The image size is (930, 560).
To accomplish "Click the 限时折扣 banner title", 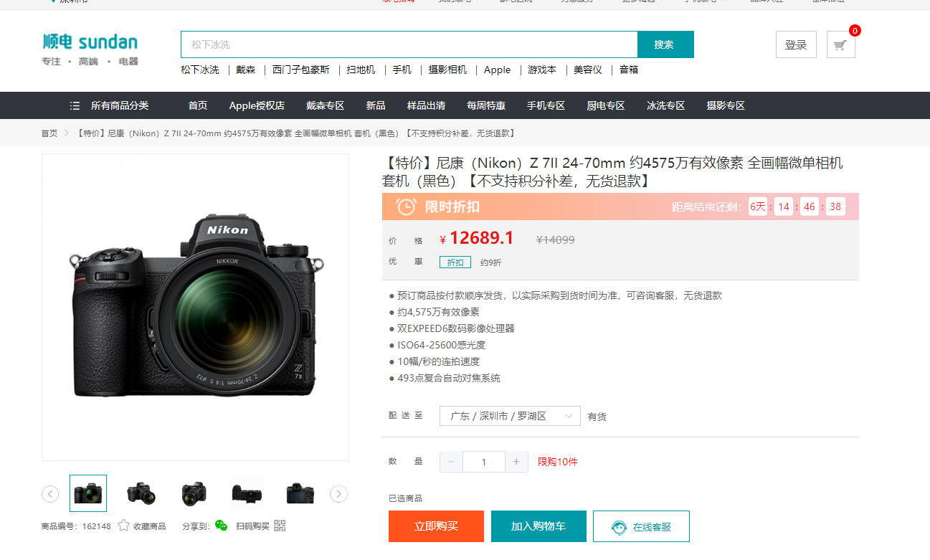I will click(x=452, y=207).
